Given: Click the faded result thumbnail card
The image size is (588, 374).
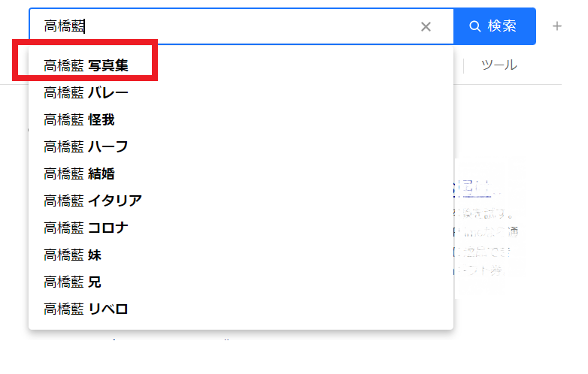Looking at the screenshot, I should click(x=483, y=228).
